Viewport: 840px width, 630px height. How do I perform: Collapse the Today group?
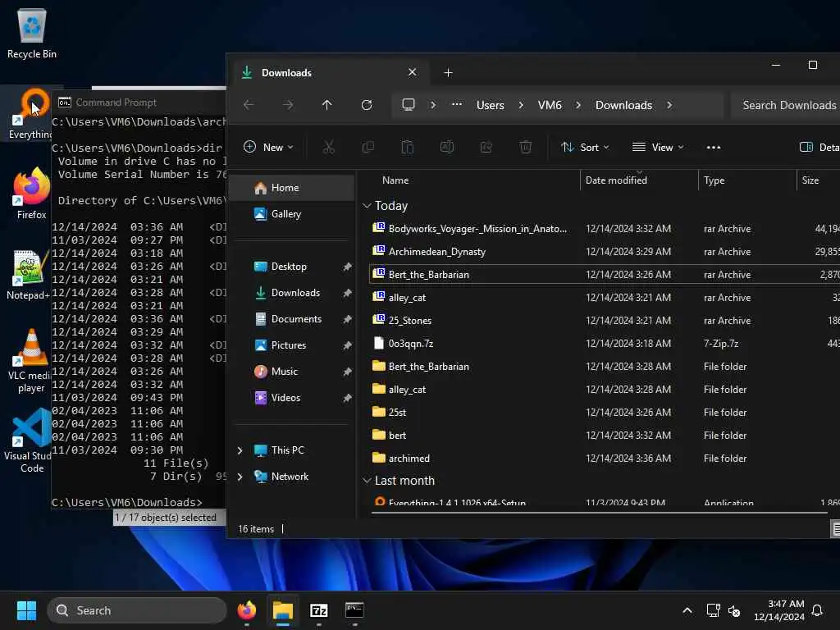point(367,206)
